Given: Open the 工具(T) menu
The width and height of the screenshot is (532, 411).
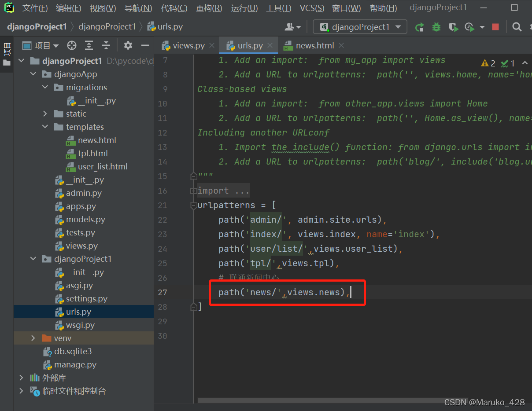Looking at the screenshot, I should pyautogui.click(x=279, y=8).
